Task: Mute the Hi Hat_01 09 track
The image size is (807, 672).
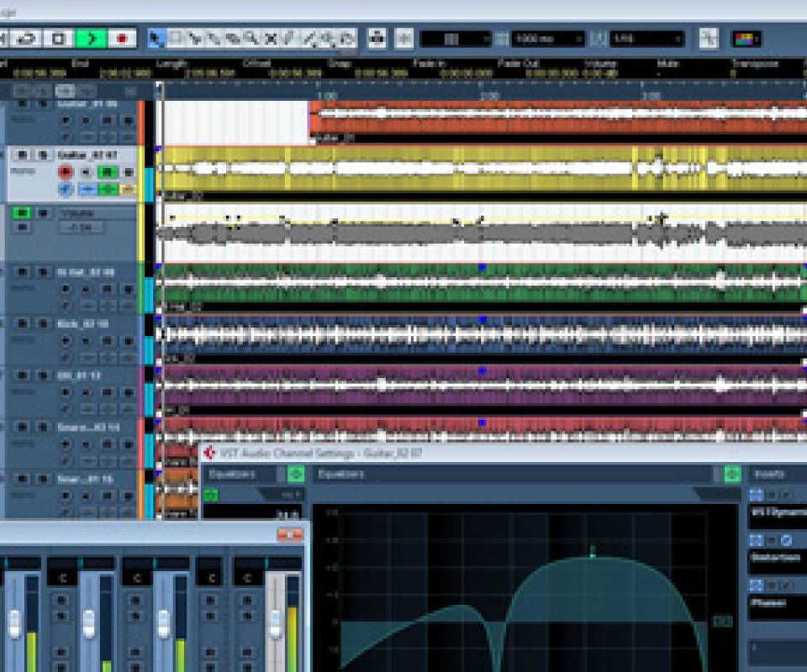Action: [x=22, y=272]
